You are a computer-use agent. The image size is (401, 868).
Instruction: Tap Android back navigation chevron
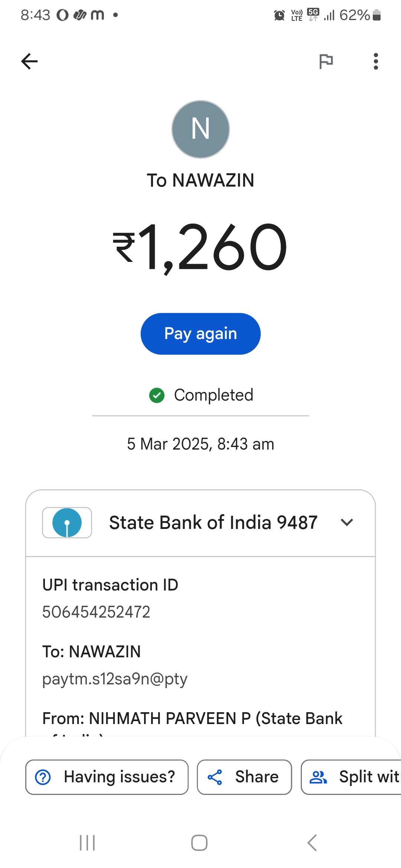312,843
